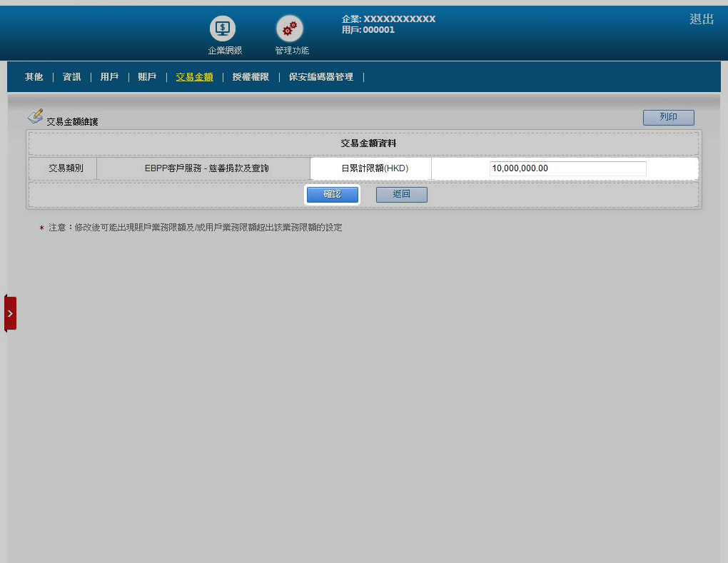Select the highlighted 交易金額 menu item
Screen dimensions: 728x563
click(194, 77)
